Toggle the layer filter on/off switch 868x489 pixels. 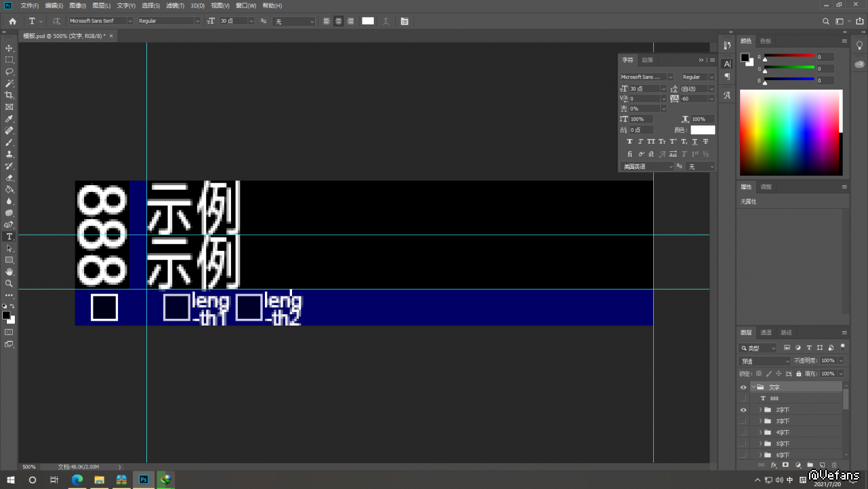[x=842, y=347]
